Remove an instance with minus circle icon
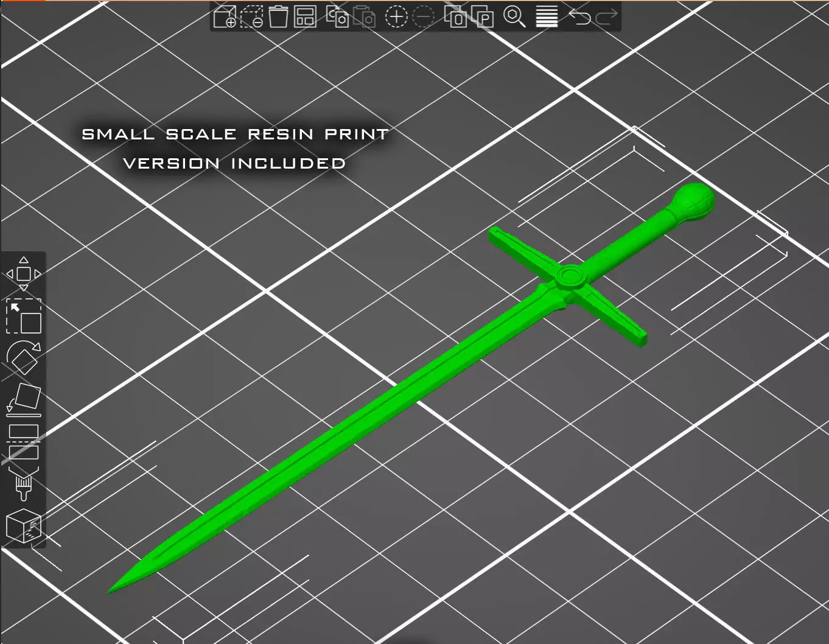The height and width of the screenshot is (644, 829). click(423, 16)
